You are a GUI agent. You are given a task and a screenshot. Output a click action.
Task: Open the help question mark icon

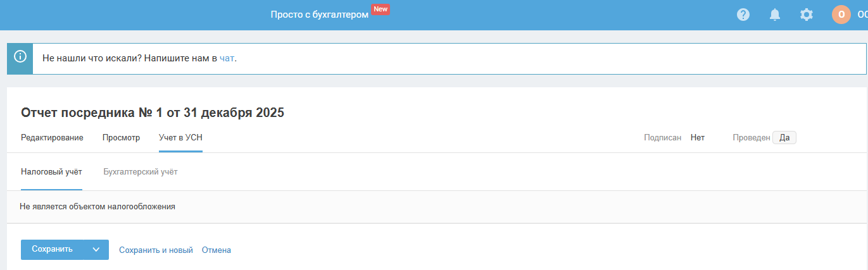coord(743,15)
